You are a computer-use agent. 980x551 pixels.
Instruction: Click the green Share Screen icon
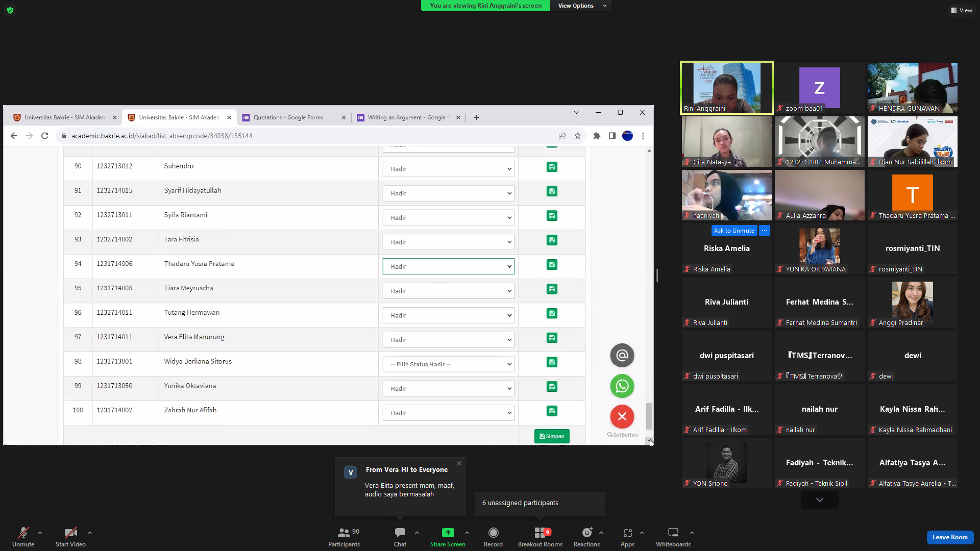(x=448, y=533)
